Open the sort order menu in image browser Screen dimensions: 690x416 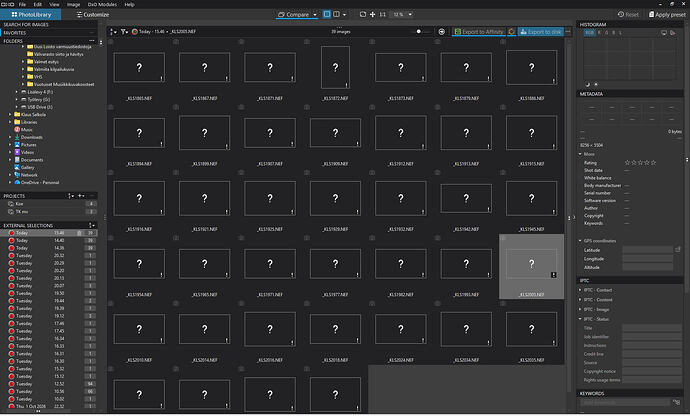coord(113,32)
